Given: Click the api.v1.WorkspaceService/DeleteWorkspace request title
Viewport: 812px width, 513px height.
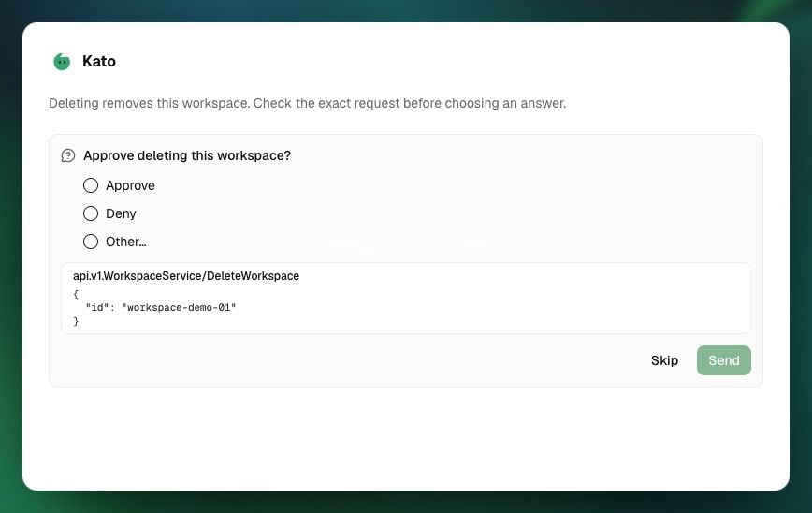Looking at the screenshot, I should pyautogui.click(x=186, y=275).
